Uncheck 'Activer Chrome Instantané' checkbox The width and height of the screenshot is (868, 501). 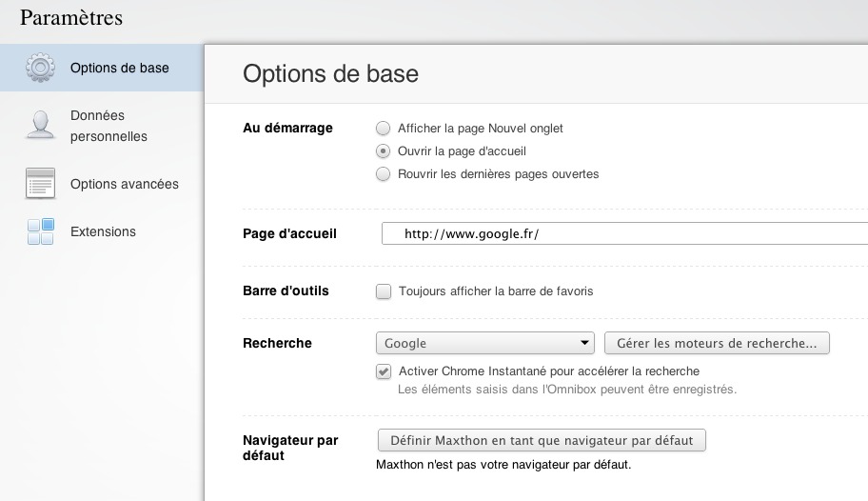(x=384, y=371)
